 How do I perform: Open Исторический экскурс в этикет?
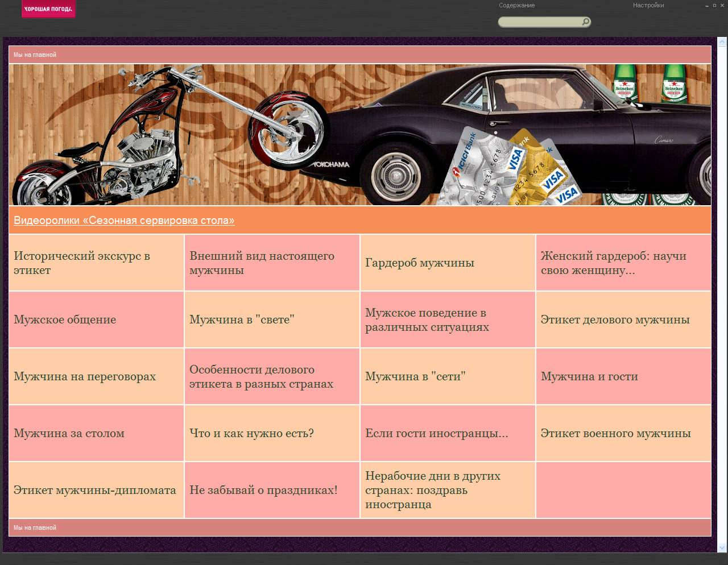click(82, 263)
